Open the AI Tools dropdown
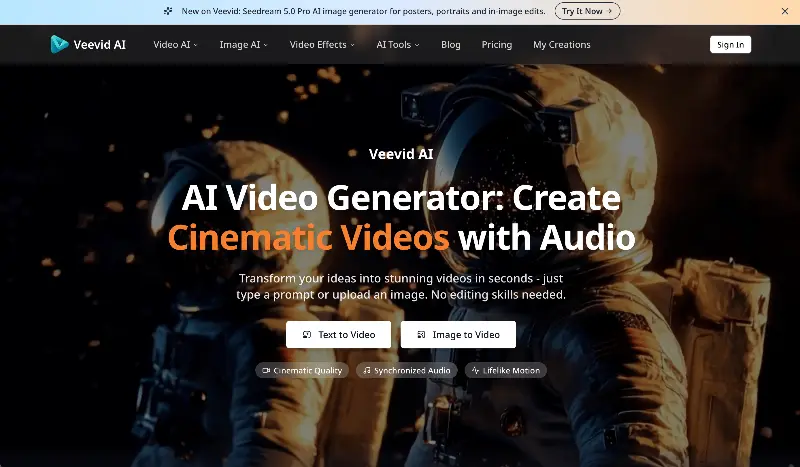This screenshot has width=800, height=467. coord(398,45)
